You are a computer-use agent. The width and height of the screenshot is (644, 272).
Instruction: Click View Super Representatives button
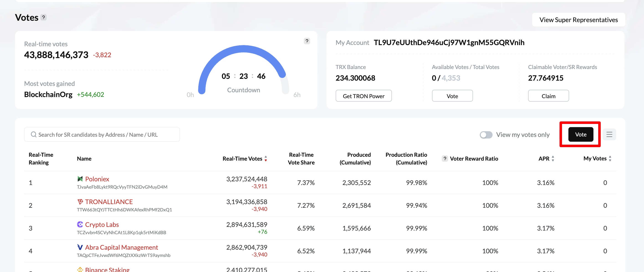coord(578,20)
